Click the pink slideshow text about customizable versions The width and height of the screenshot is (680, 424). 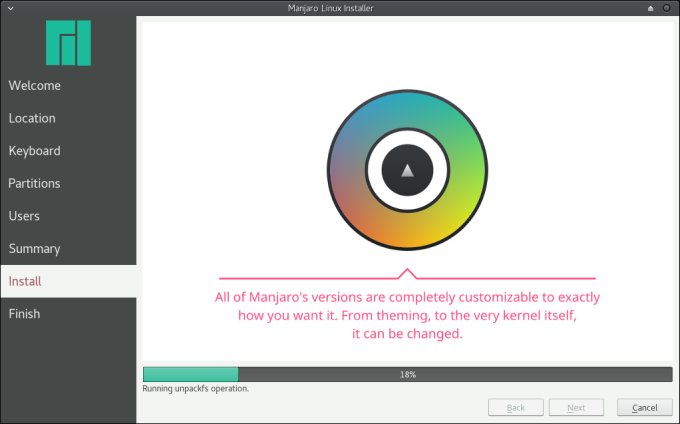point(407,315)
